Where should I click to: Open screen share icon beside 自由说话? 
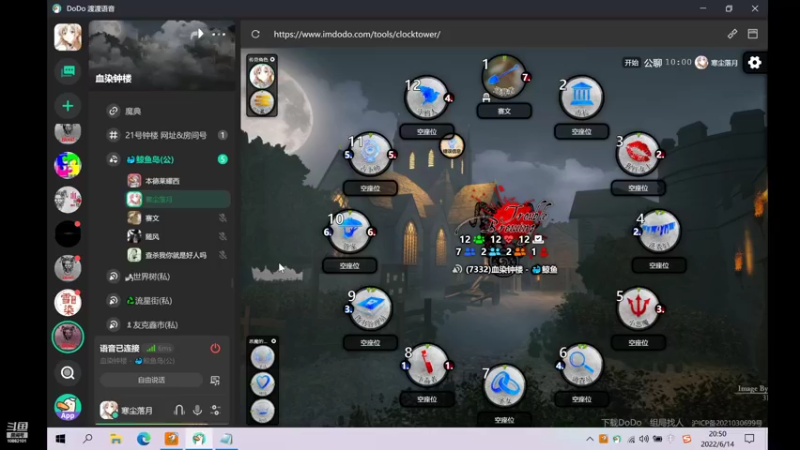tap(215, 380)
